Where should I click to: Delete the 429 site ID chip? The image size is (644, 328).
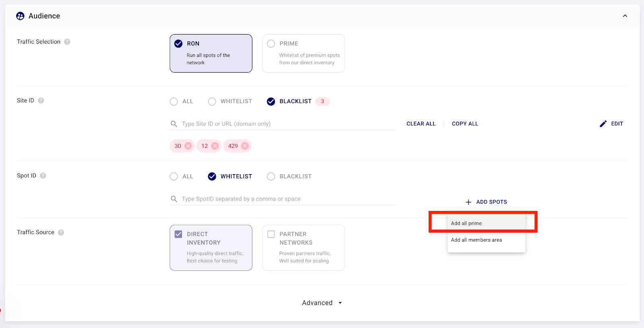click(245, 146)
